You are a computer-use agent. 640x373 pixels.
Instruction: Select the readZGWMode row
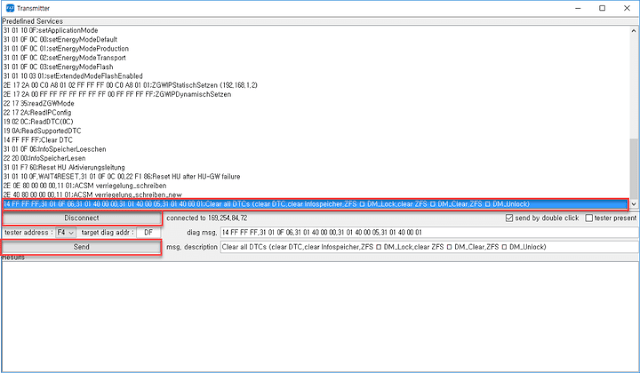point(316,104)
